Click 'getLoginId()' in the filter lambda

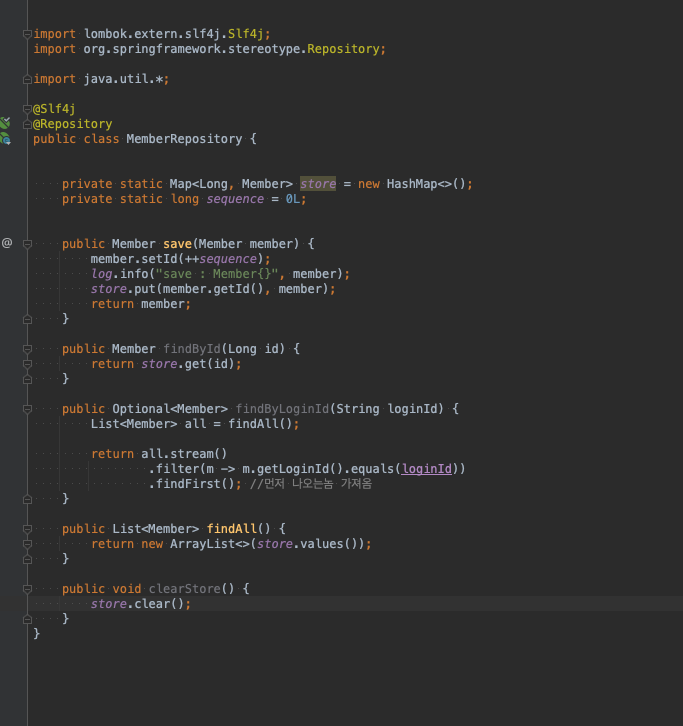pyautogui.click(x=299, y=469)
